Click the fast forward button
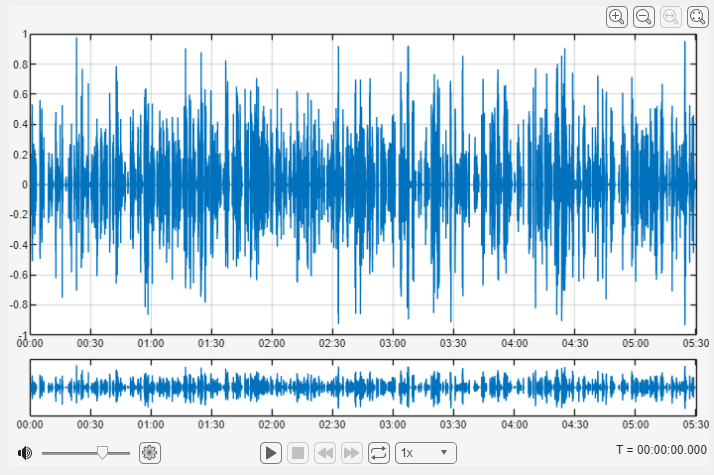The image size is (714, 475). pos(352,453)
